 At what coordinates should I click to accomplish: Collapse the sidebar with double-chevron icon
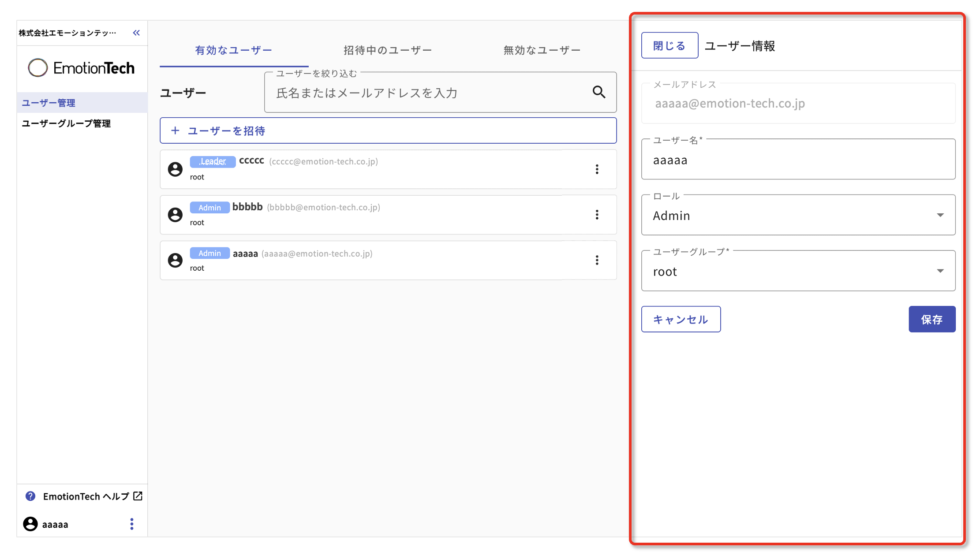click(x=136, y=33)
